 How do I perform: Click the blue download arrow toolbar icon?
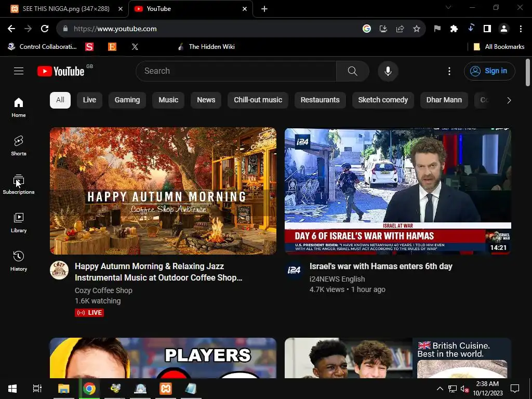pyautogui.click(x=471, y=28)
